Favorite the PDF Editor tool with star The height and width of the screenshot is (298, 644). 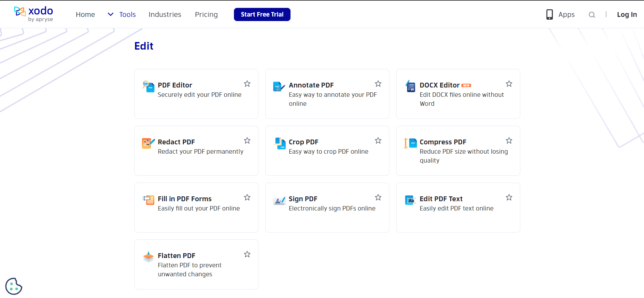(247, 84)
